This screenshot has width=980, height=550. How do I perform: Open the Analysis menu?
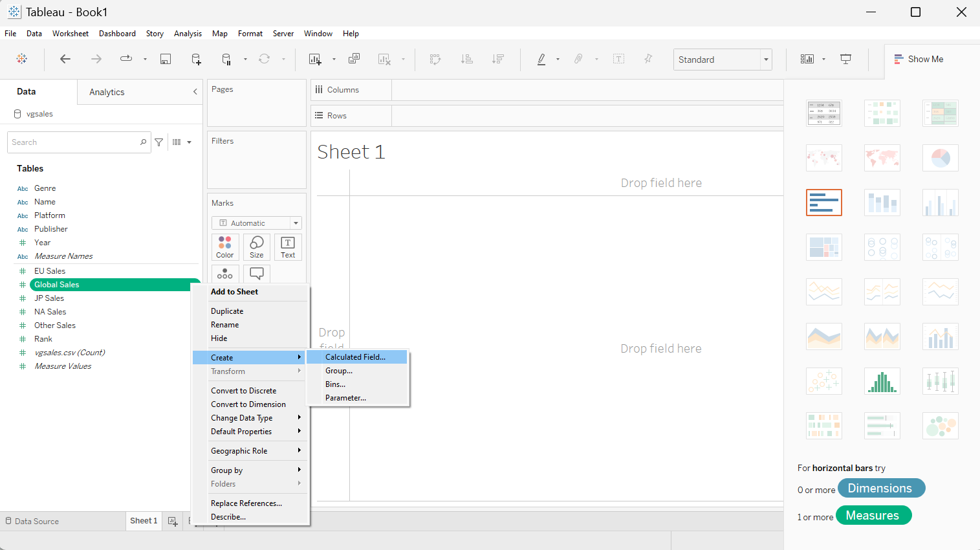188,34
